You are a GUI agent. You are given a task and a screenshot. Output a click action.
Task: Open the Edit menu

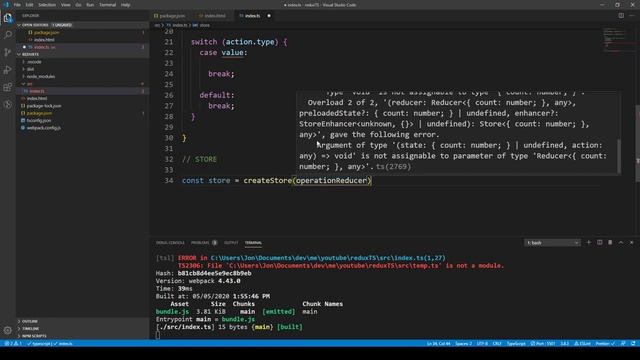pos(29,5)
